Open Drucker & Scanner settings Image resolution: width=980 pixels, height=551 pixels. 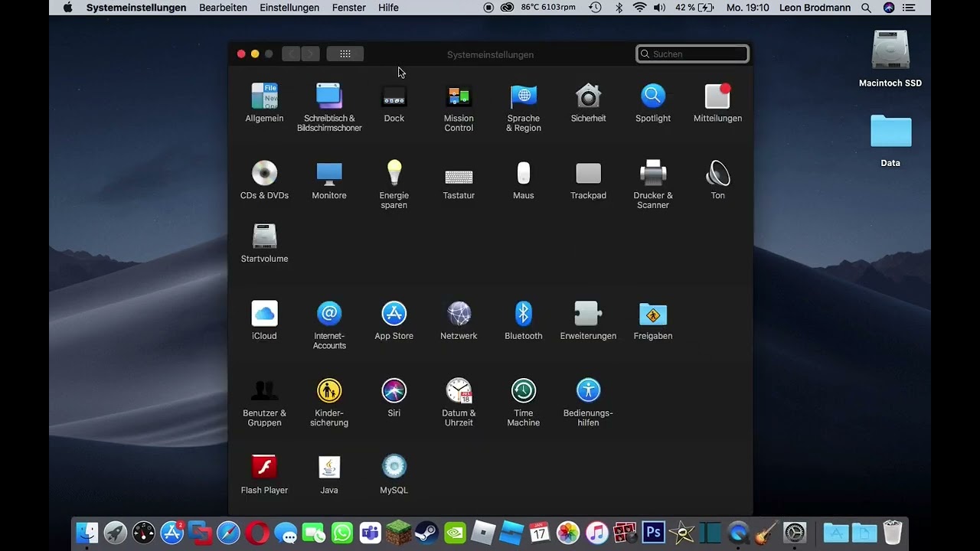[653, 184]
